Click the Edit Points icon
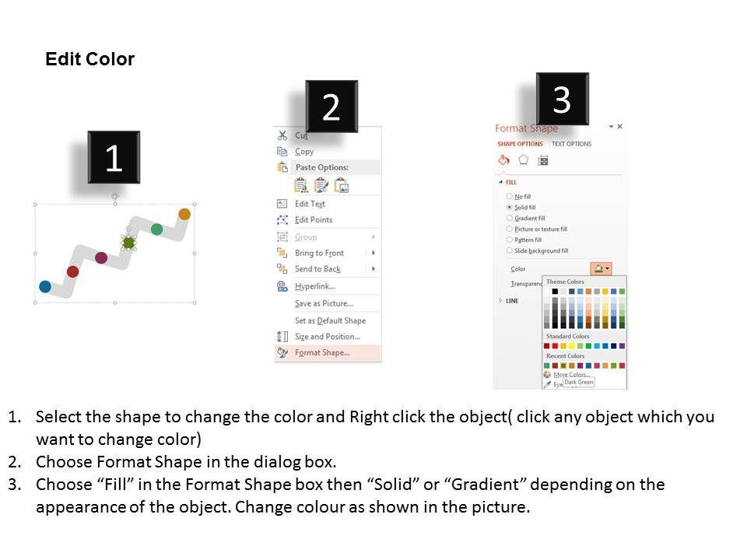This screenshot has width=747, height=560. [282, 220]
